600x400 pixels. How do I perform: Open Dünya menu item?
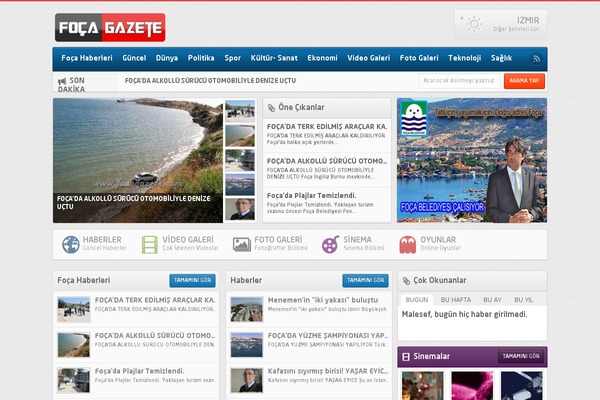click(166, 58)
